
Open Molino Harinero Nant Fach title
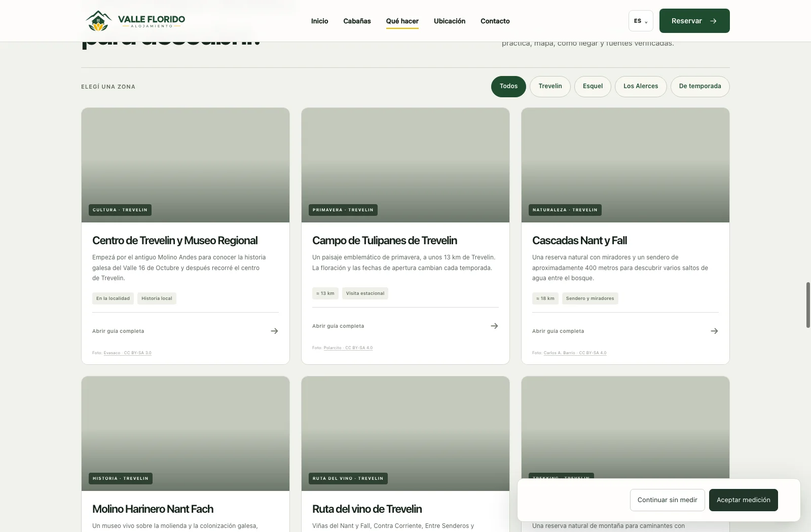(153, 509)
